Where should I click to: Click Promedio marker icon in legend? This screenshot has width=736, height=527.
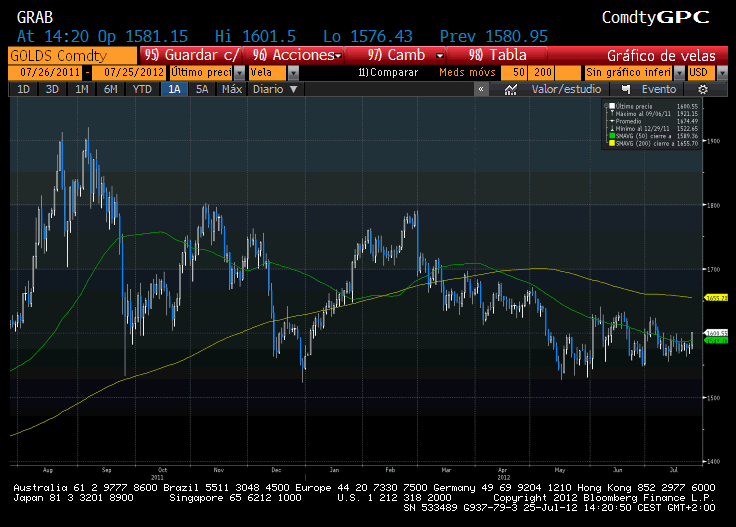pyautogui.click(x=612, y=121)
